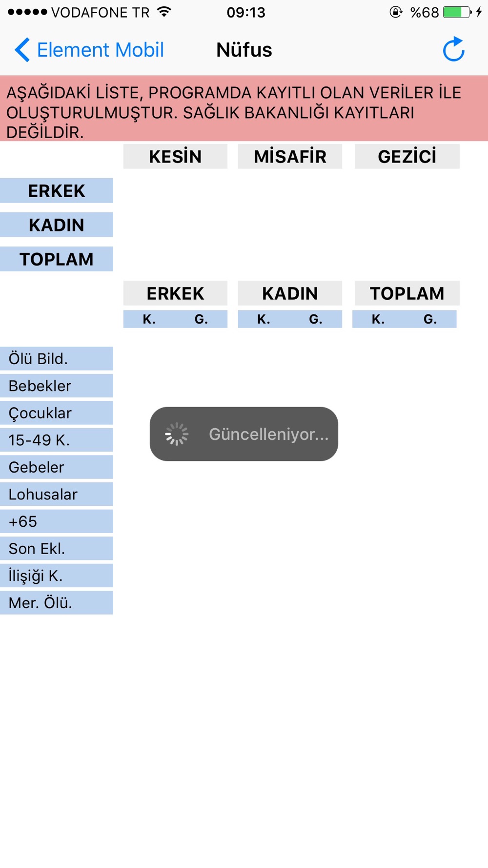Open the Gebeler row

[57, 467]
